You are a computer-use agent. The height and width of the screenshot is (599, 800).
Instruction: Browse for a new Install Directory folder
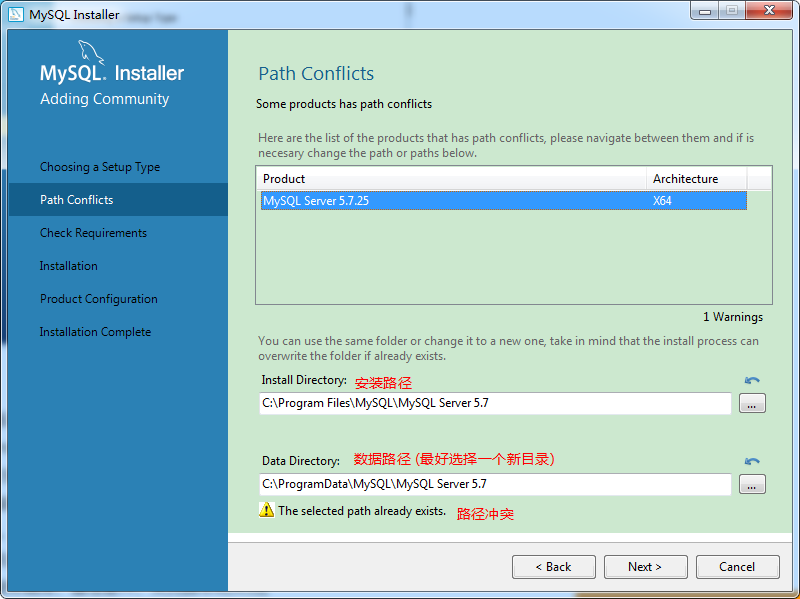(752, 404)
